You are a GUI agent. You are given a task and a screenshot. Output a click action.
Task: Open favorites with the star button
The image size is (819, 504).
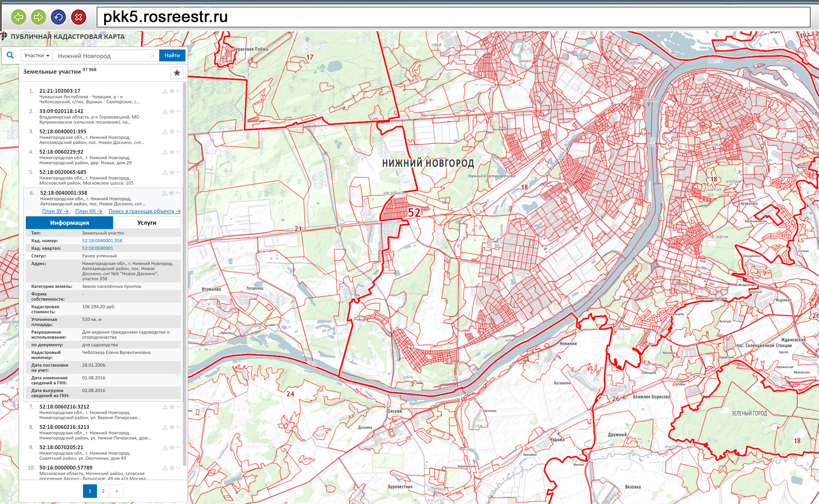177,73
